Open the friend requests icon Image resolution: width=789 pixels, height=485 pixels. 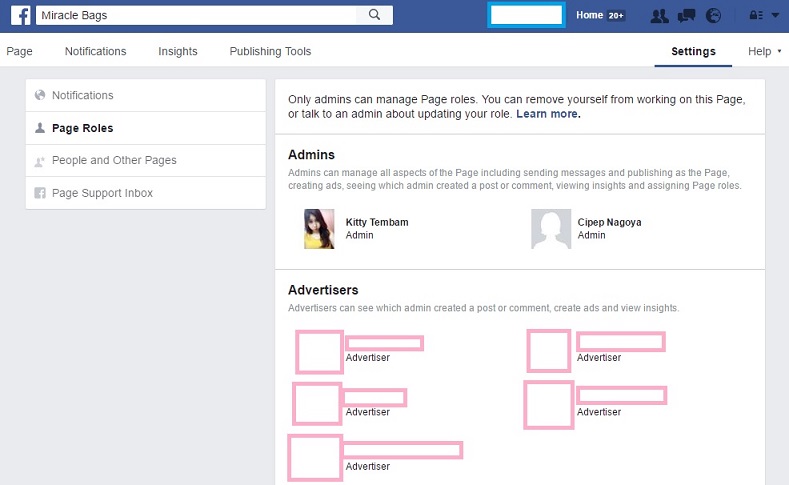pos(659,16)
